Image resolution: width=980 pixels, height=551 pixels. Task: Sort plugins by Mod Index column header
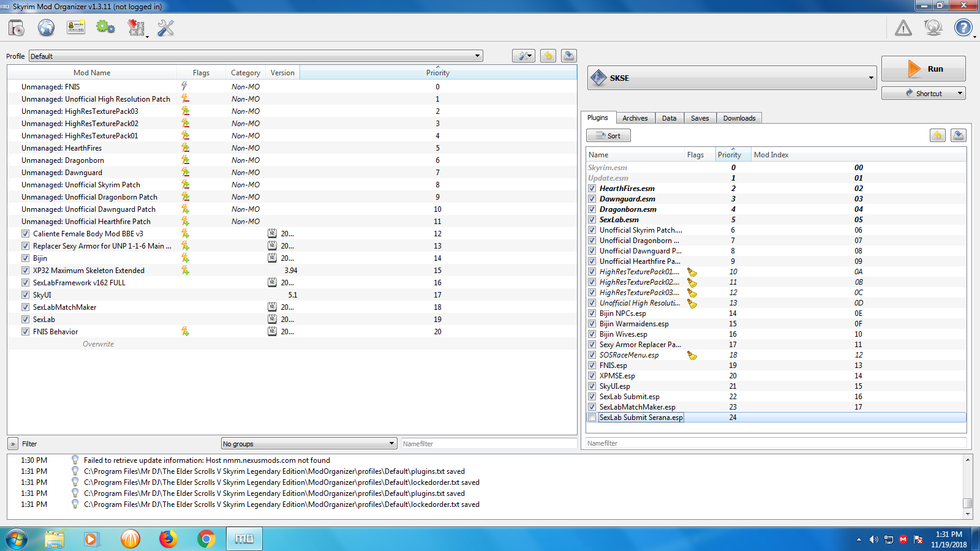point(859,154)
